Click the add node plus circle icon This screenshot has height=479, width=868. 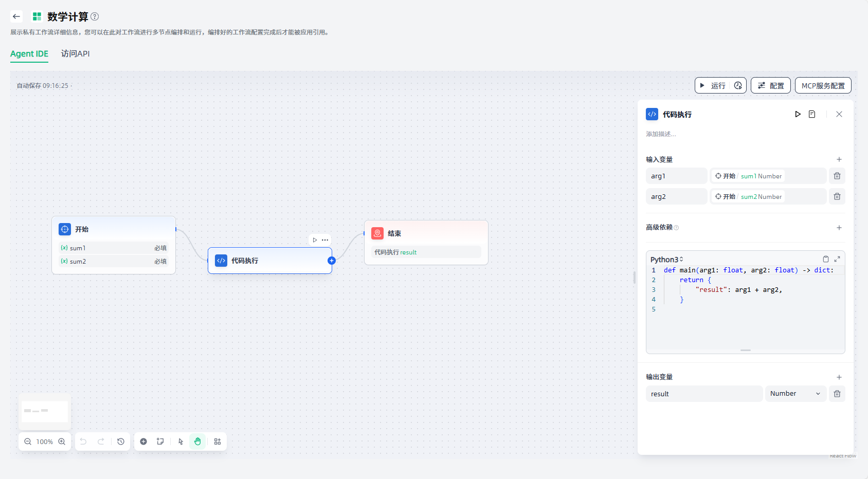point(143,441)
